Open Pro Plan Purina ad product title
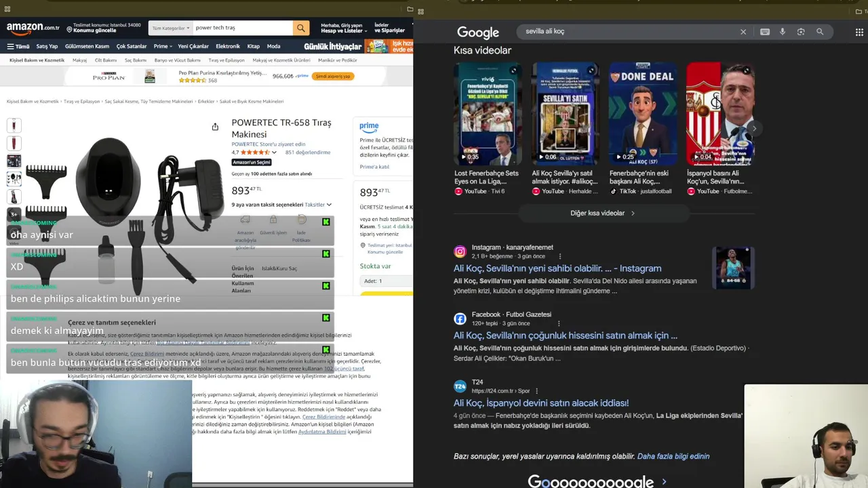The height and width of the screenshot is (488, 868). 222,73
